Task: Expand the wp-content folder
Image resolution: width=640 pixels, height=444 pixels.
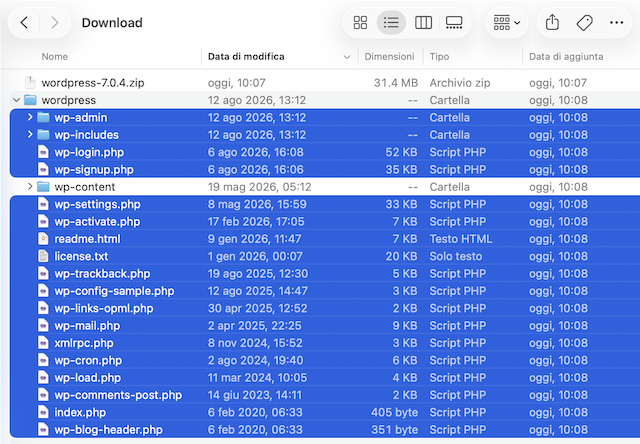Action: pos(30,186)
